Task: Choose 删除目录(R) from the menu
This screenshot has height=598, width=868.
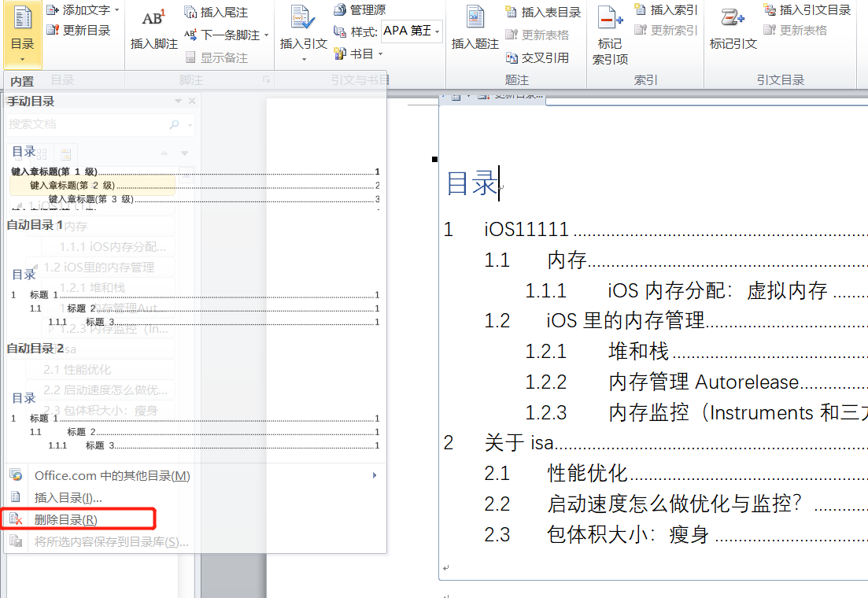Action: coord(66,520)
